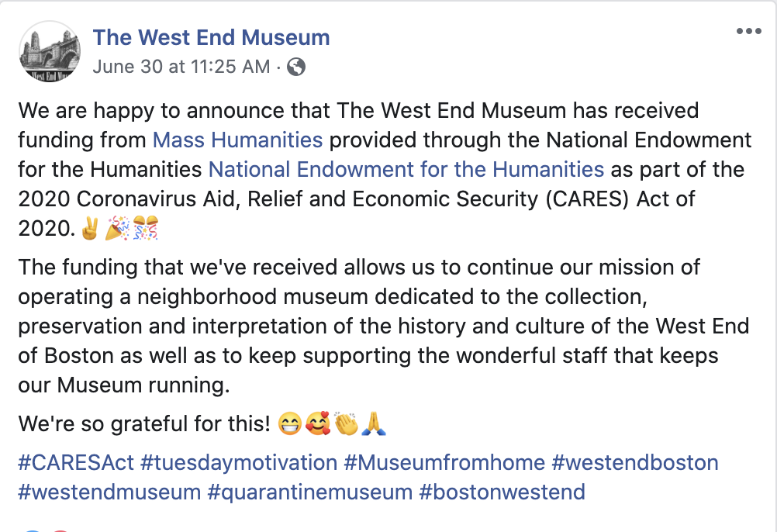Browse the #bostonwestend hashtag

click(x=502, y=492)
